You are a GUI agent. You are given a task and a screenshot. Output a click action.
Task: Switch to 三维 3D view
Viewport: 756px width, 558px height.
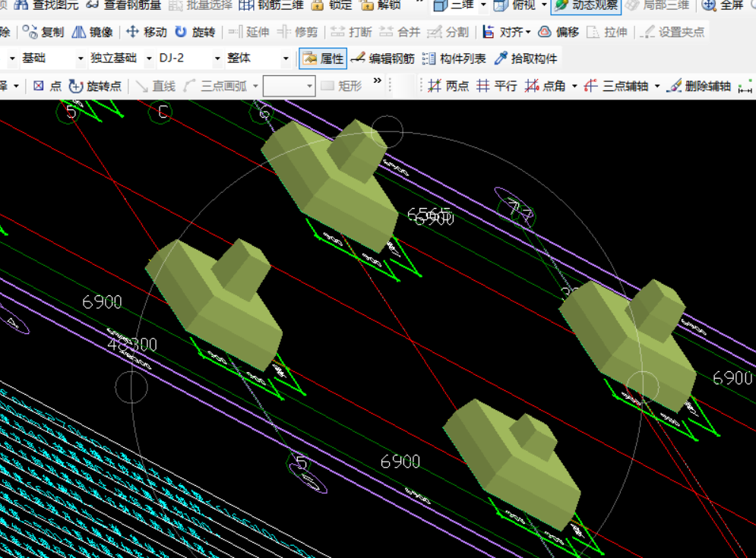click(x=454, y=5)
